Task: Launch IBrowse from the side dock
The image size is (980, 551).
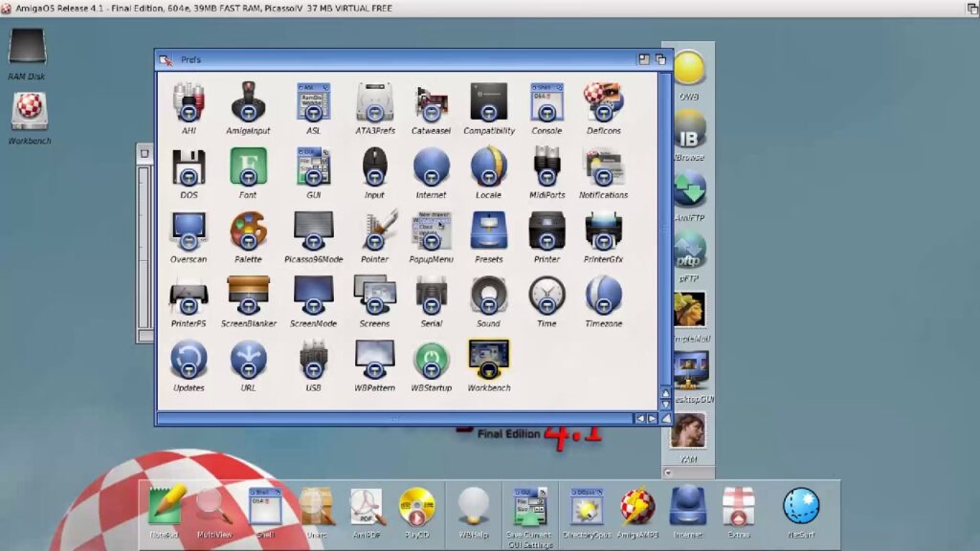Action: pos(688,133)
